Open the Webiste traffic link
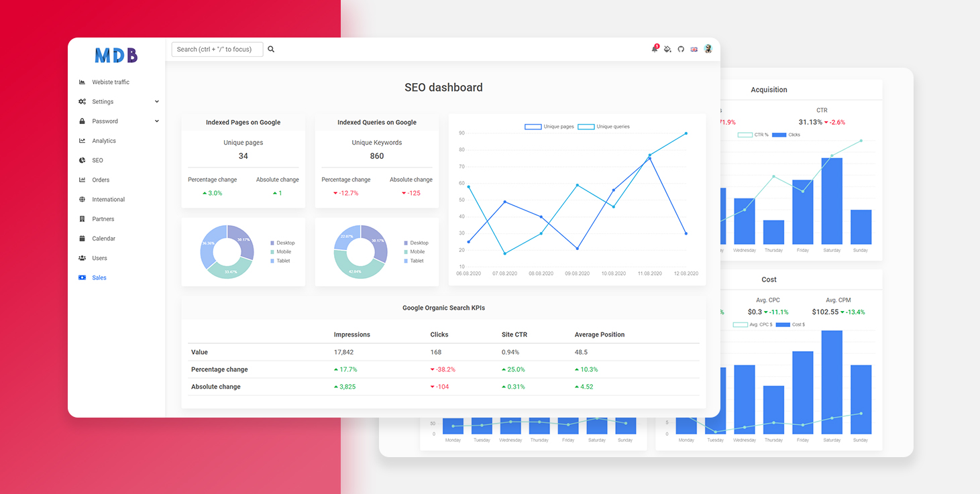This screenshot has height=494, width=980. click(111, 82)
